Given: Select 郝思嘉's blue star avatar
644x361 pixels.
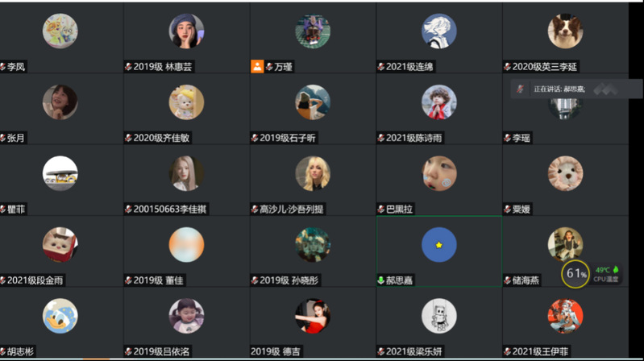Looking at the screenshot, I should pos(439,245).
